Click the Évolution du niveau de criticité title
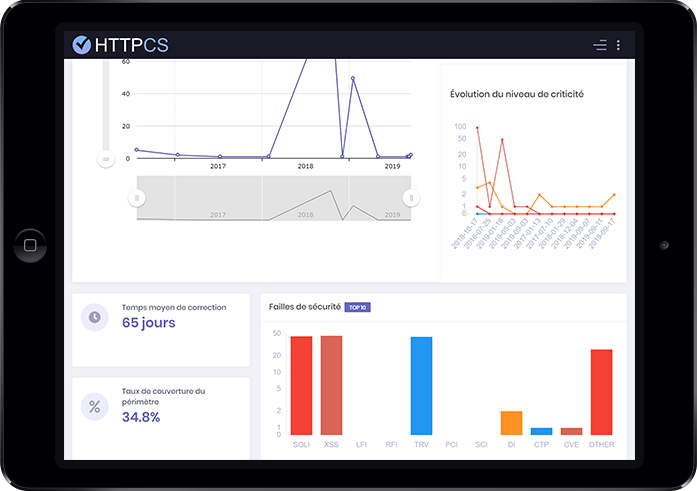This screenshot has width=697, height=491. (x=517, y=94)
